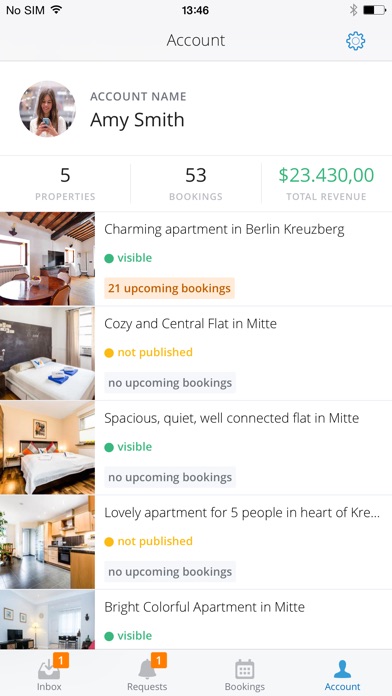This screenshot has height=696, width=392.
Task: Tap the Bluetooth status bar icon
Action: (x=353, y=10)
